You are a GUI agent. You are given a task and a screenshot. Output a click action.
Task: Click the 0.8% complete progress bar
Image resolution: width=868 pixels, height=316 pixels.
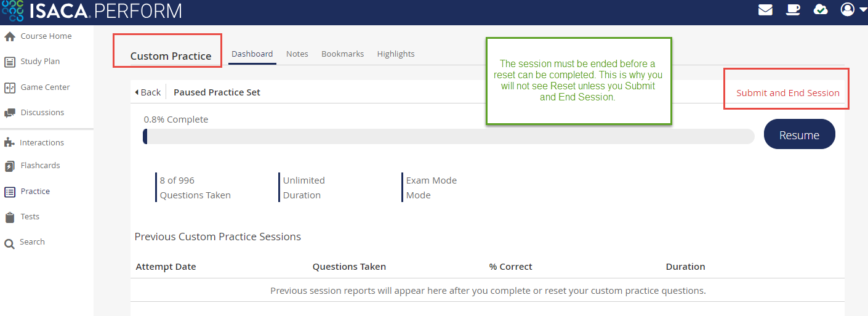448,137
